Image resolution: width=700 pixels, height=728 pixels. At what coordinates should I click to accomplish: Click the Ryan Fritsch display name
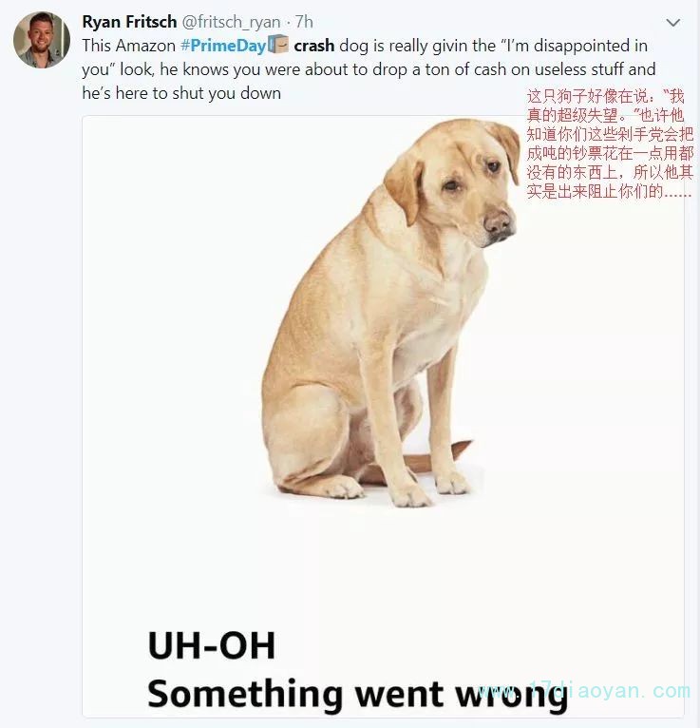tap(129, 22)
